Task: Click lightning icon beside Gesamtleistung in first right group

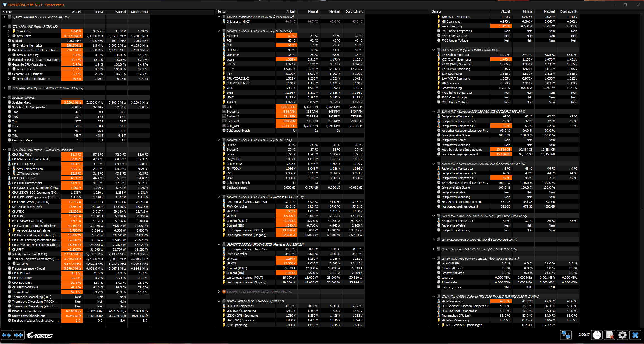Action: pyautogui.click(x=439, y=26)
